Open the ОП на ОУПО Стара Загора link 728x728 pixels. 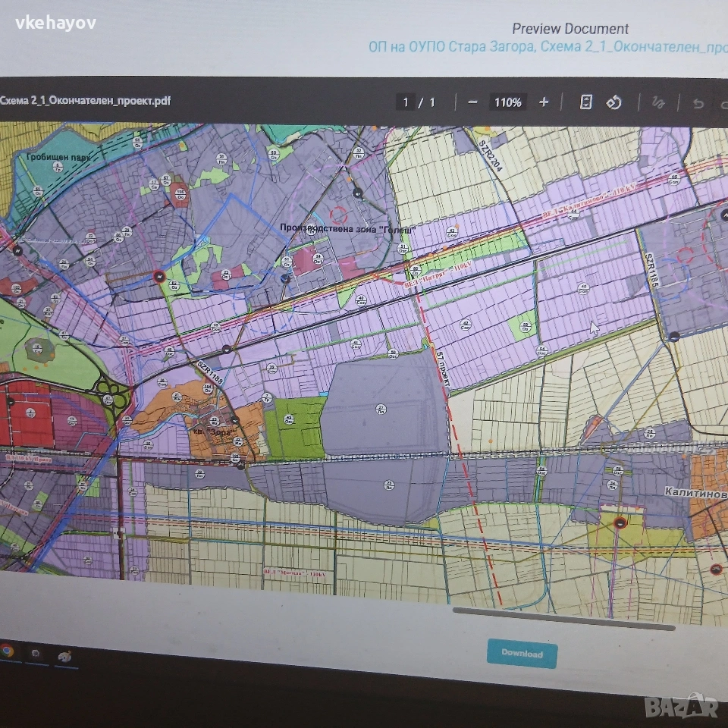pos(546,47)
